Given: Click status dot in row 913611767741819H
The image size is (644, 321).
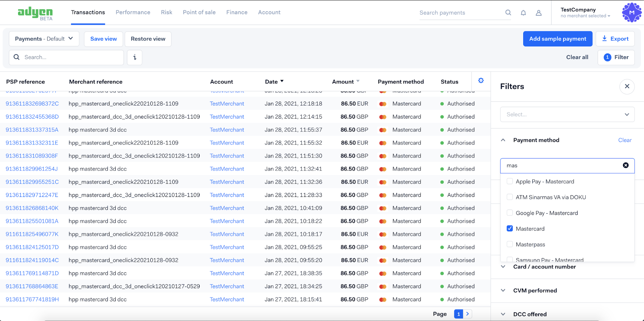Looking at the screenshot, I should 442,299.
